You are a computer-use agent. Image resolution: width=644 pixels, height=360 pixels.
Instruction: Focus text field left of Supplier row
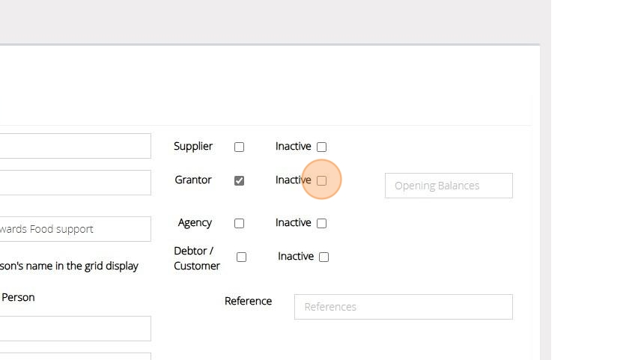click(75, 146)
